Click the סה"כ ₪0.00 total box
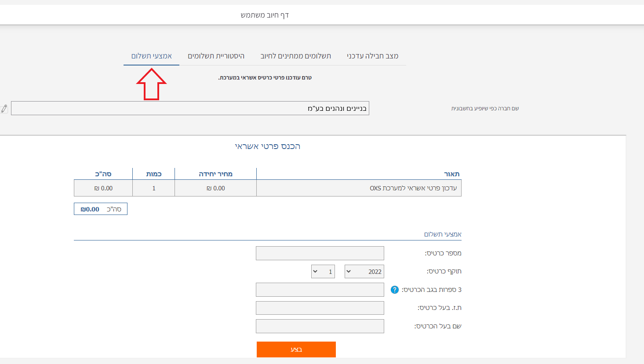Viewport: 644px width, 364px height. click(x=101, y=209)
